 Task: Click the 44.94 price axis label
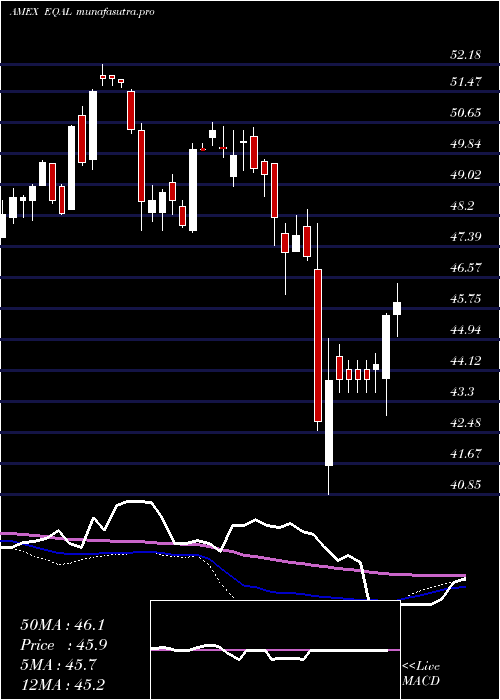(465, 330)
